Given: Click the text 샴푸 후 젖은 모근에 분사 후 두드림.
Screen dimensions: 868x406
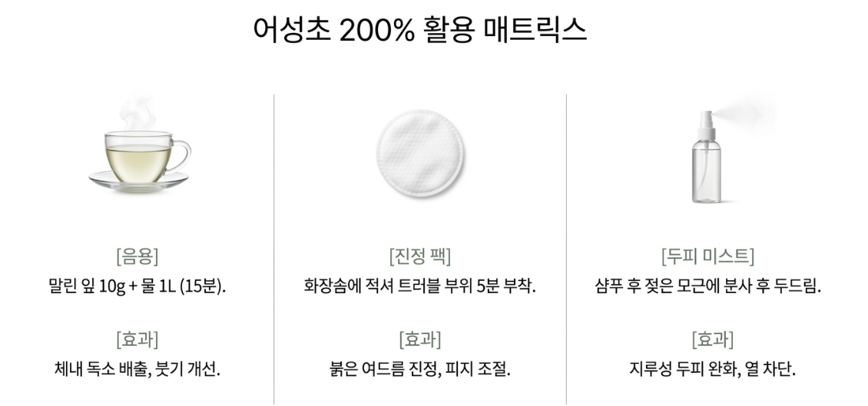Looking at the screenshot, I should [x=707, y=286].
